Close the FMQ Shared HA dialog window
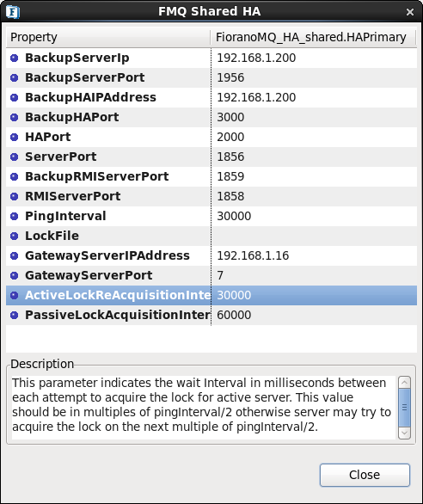This screenshot has width=423, height=504. click(x=410, y=12)
